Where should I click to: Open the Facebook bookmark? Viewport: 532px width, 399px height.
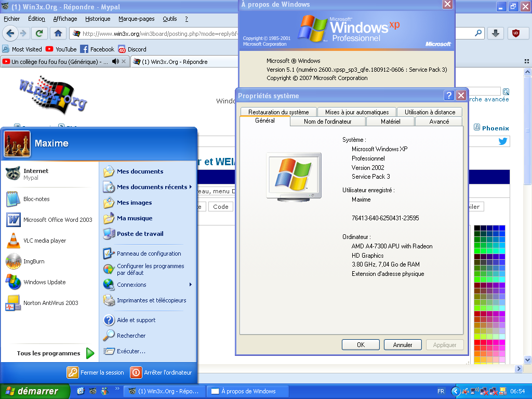coord(97,49)
